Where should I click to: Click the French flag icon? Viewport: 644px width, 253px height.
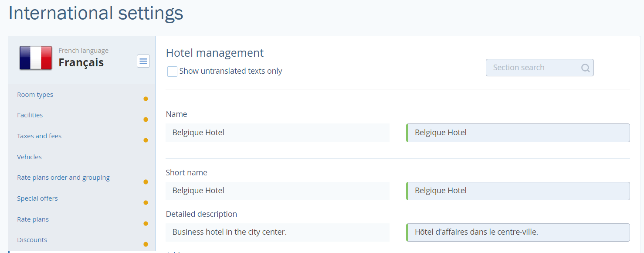tap(36, 58)
